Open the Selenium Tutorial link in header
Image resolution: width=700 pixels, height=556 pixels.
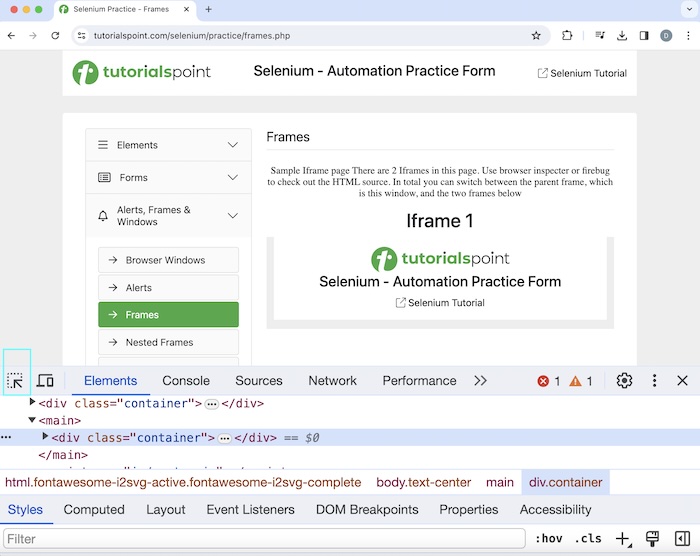pyautogui.click(x=582, y=73)
